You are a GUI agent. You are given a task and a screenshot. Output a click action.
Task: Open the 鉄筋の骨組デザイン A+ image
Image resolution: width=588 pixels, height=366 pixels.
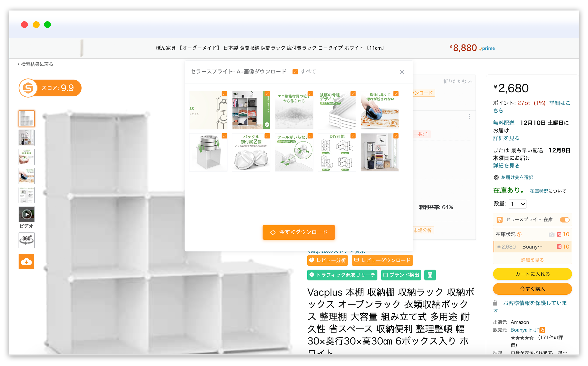(x=337, y=110)
